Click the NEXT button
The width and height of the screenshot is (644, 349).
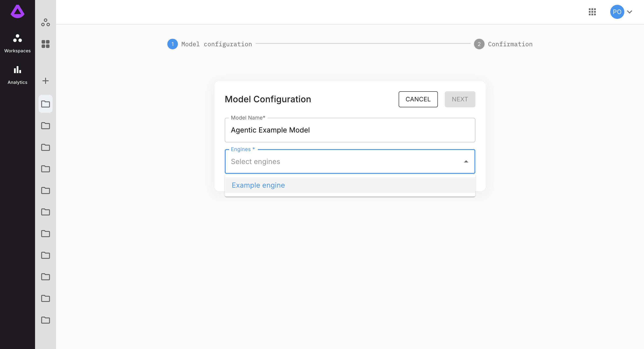(460, 99)
